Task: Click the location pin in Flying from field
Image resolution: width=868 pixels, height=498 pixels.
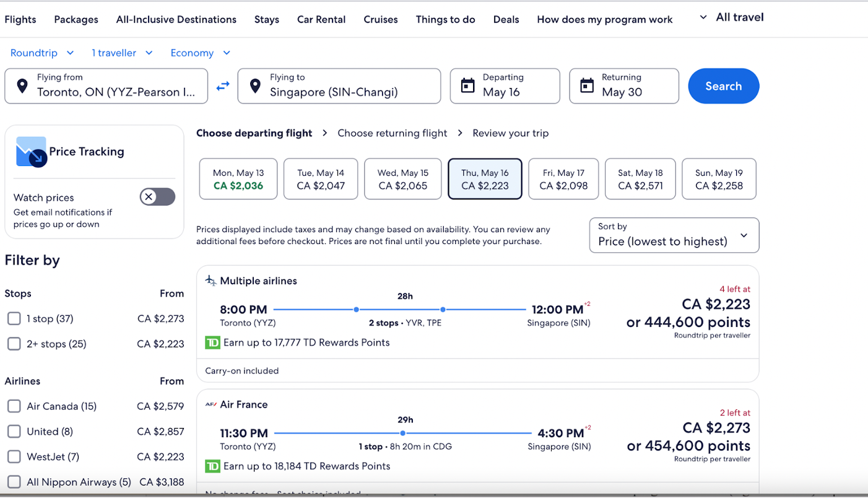Action: pyautogui.click(x=22, y=86)
